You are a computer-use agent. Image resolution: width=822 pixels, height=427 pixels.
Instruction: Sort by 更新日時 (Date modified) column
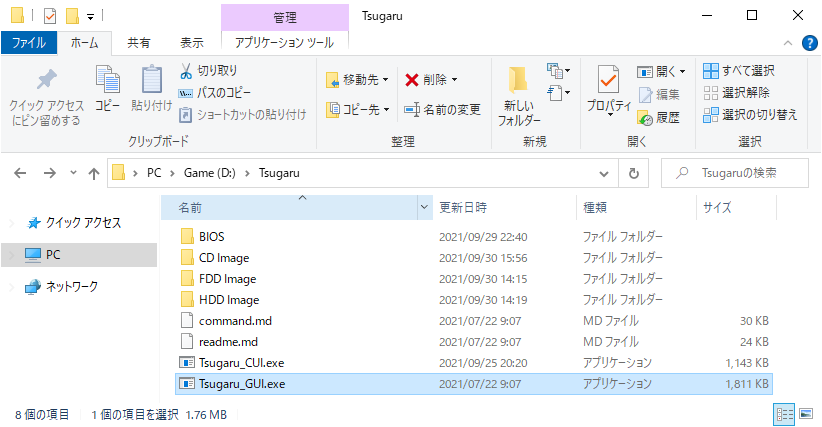point(504,207)
